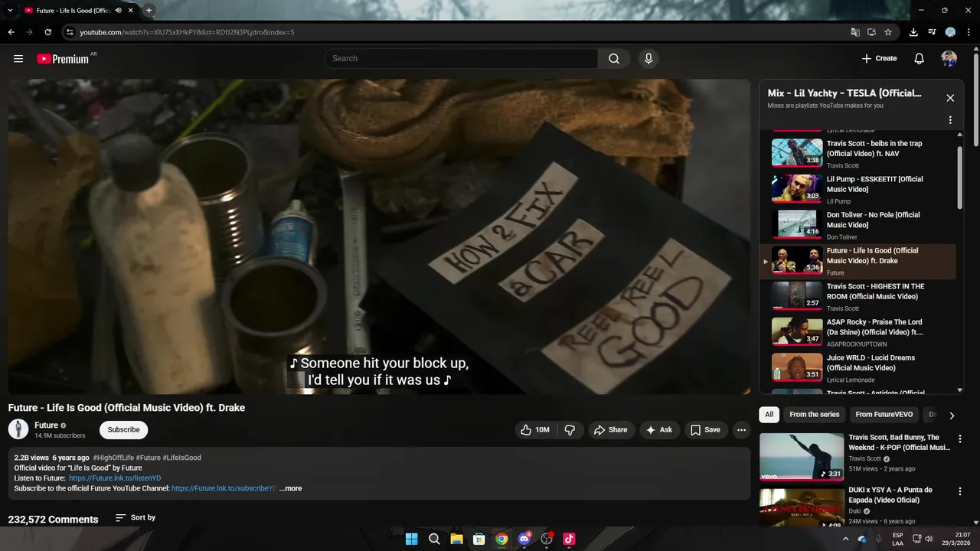Mute the tab via speaker icon

click(118, 11)
